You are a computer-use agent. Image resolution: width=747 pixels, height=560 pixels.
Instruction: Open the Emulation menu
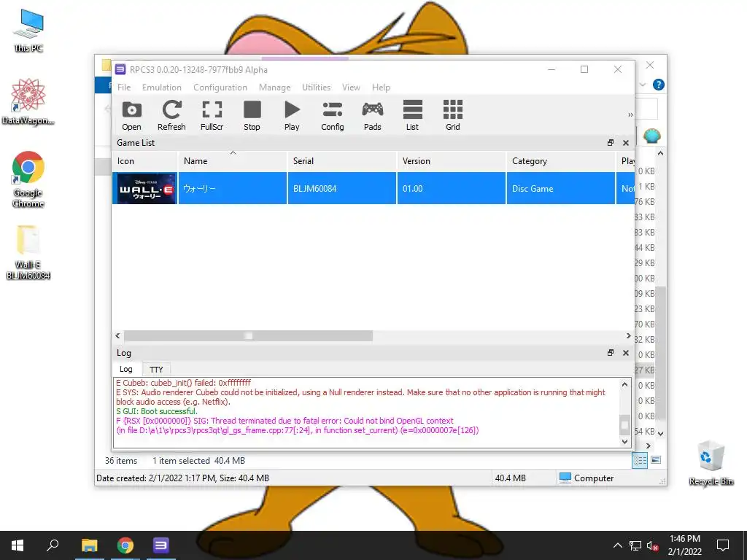pyautogui.click(x=161, y=87)
